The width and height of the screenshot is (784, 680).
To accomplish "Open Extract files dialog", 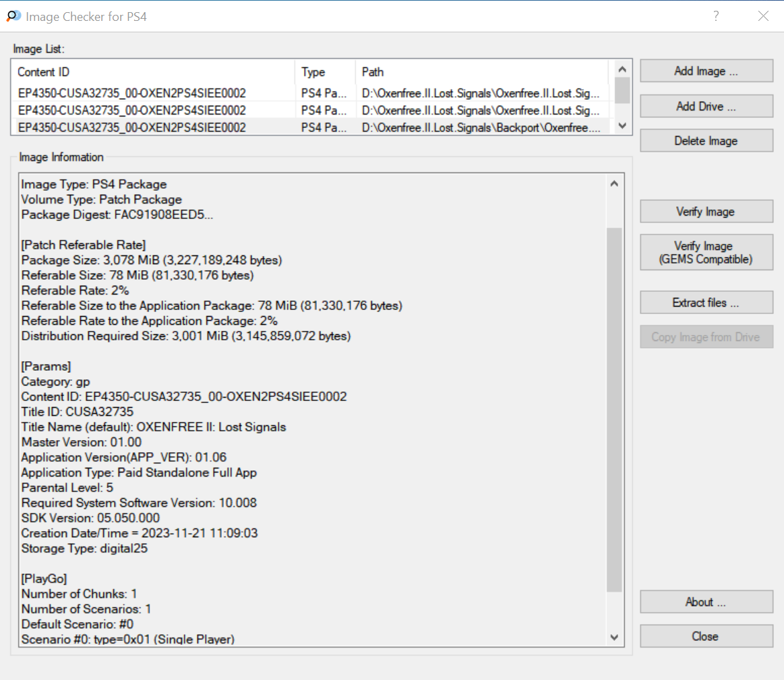I will pyautogui.click(x=706, y=303).
